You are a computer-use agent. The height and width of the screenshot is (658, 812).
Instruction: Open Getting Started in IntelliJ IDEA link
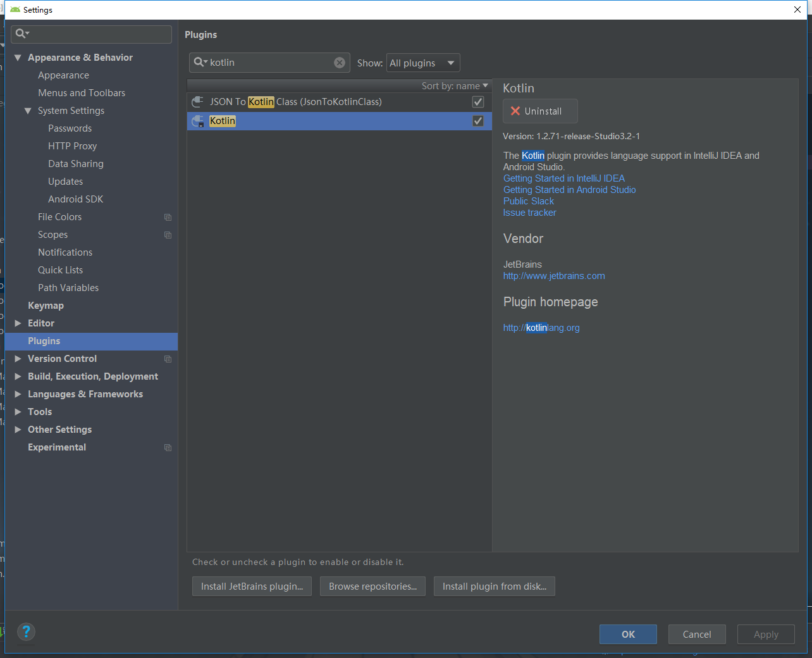click(x=564, y=178)
